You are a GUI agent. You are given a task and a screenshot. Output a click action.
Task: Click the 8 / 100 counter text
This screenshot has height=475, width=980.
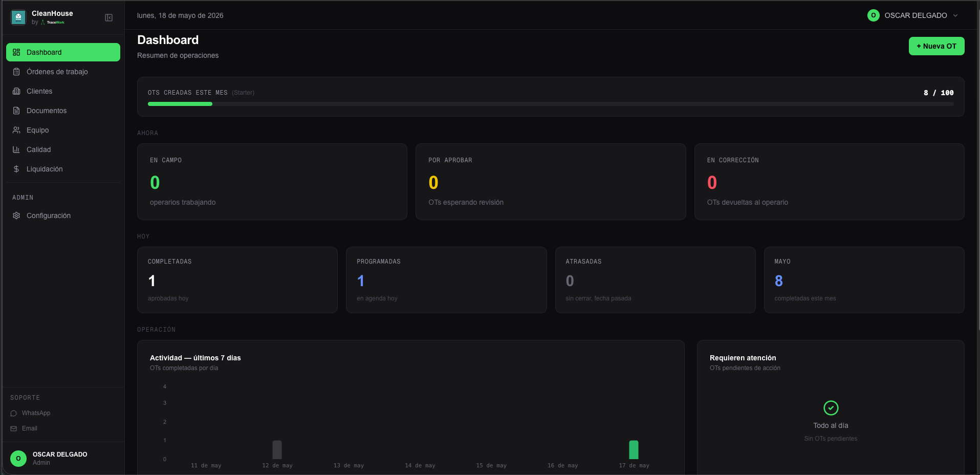(939, 93)
